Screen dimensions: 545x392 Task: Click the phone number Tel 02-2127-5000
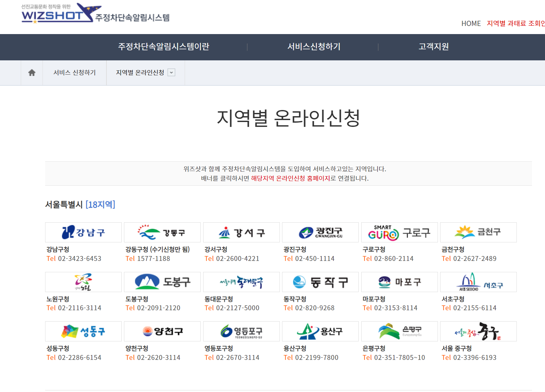pos(232,308)
